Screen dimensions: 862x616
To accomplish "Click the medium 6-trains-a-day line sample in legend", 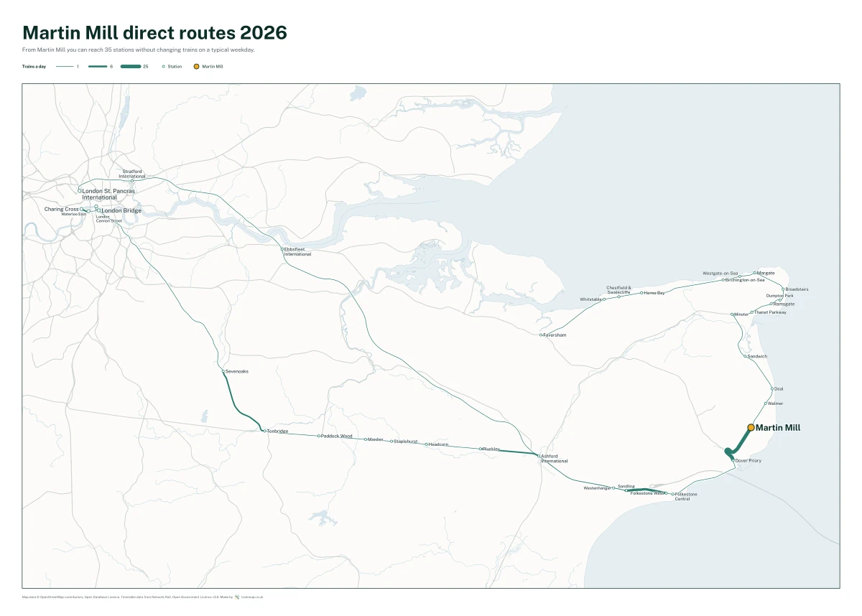I will (x=98, y=66).
